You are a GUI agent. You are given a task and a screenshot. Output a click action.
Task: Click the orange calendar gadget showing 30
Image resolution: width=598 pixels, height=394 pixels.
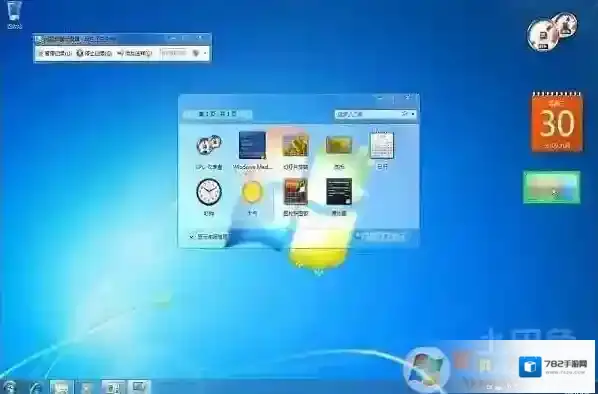[x=557, y=122]
